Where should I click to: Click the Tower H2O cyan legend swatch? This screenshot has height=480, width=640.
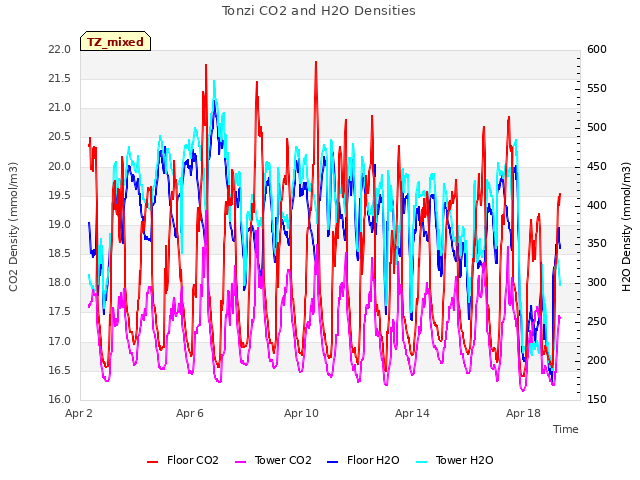422,462
